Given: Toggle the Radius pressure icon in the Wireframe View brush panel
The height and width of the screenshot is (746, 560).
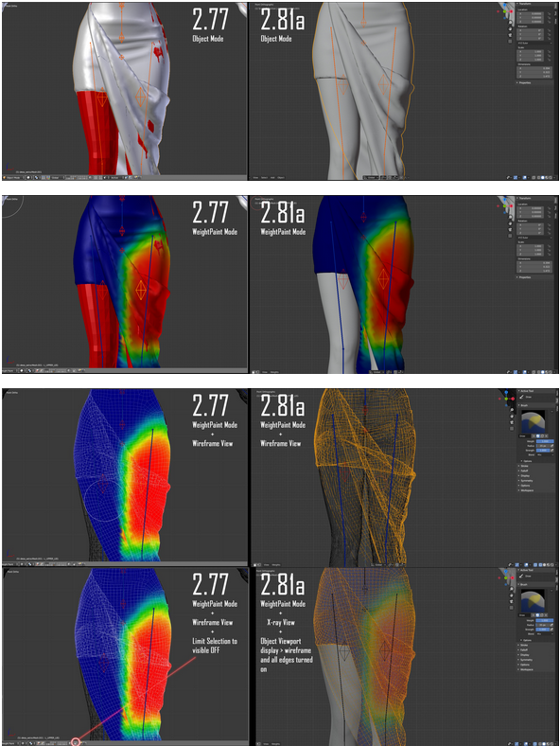Looking at the screenshot, I should click(551, 446).
